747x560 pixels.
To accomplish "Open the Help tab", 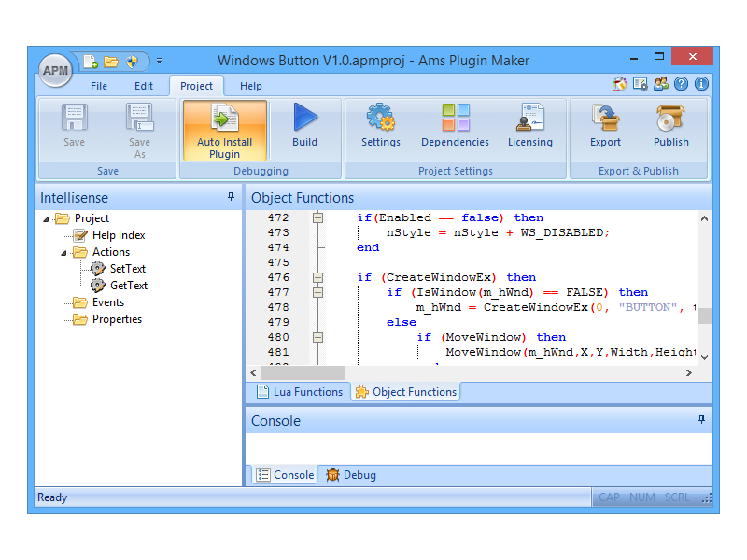I will click(x=250, y=86).
